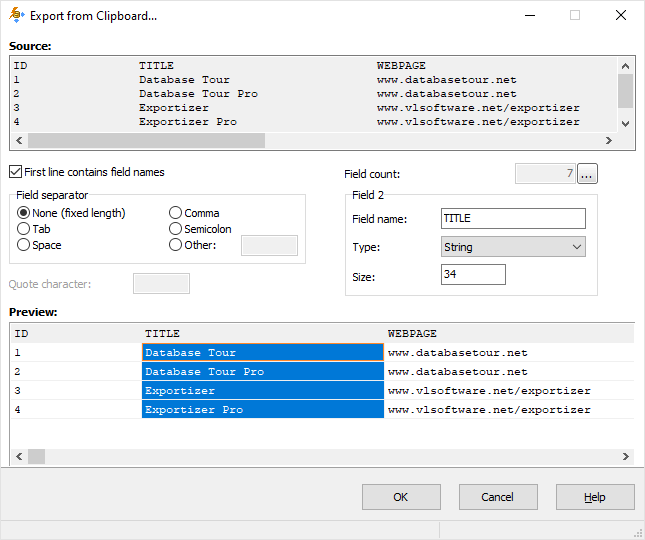Click Source scroll up arrow
The image size is (645, 540).
[625, 66]
